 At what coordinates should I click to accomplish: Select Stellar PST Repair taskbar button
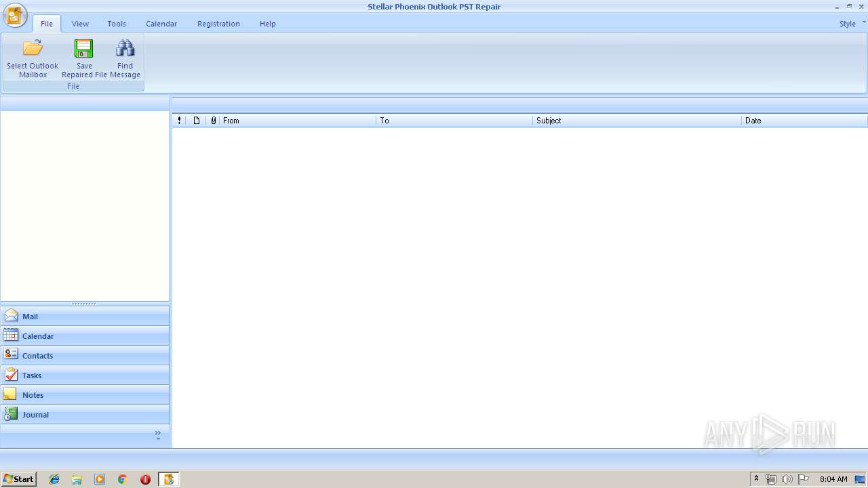168,479
